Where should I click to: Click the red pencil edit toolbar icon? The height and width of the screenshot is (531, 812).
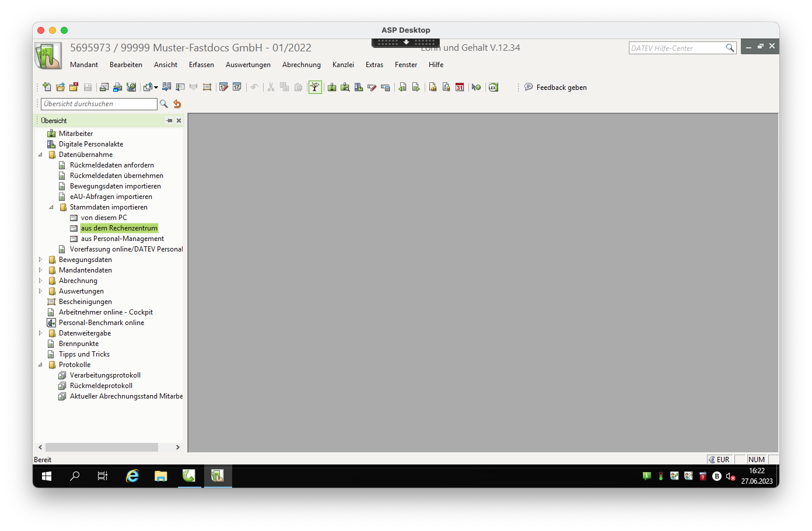click(372, 87)
